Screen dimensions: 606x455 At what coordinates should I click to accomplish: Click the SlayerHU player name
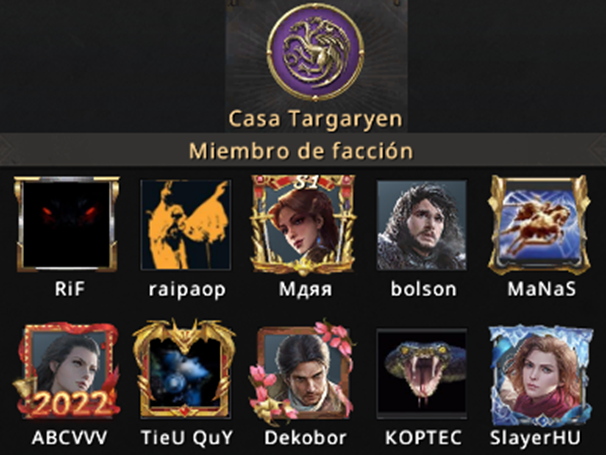[x=535, y=438]
